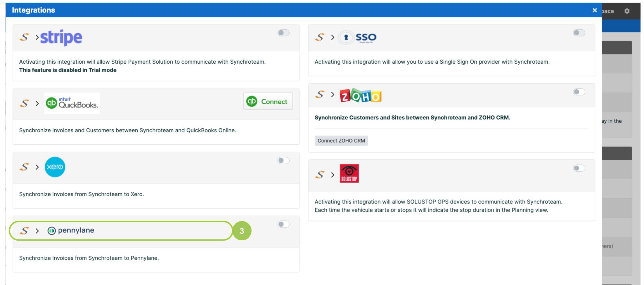Click Synchroteam S icon in SOLUSTOP card
Image resolution: width=644 pixels, height=285 pixels.
click(x=320, y=175)
